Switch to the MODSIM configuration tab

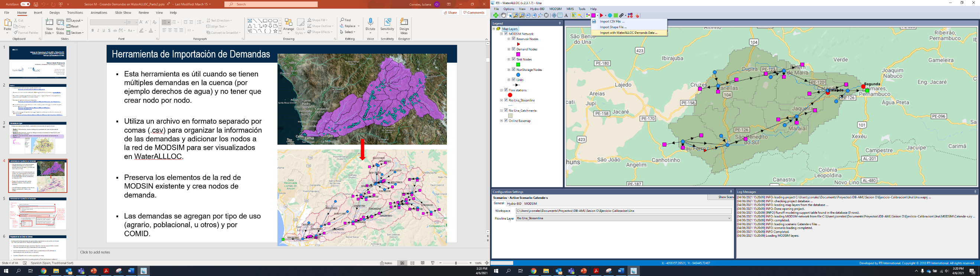tap(530, 204)
